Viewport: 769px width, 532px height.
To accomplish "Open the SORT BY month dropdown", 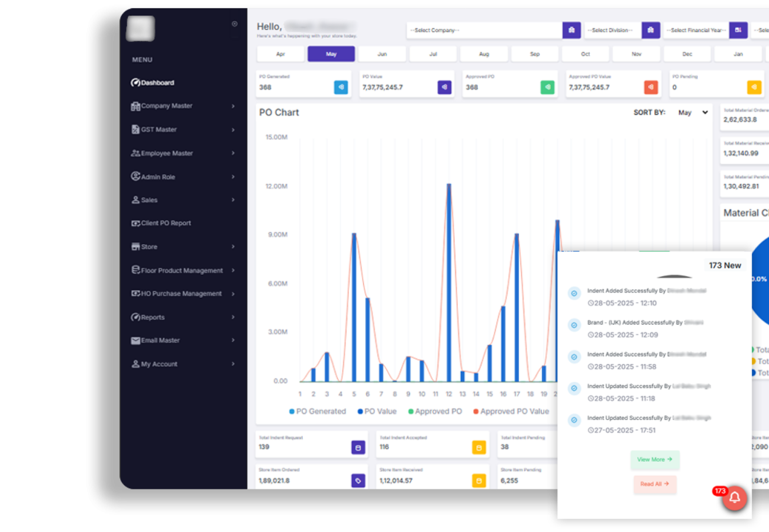I will 693,112.
